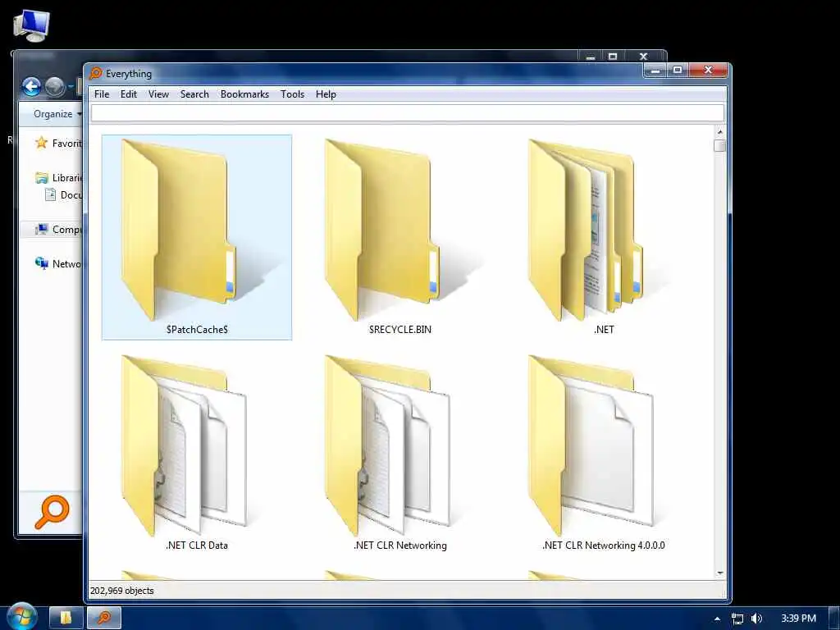Click the $PatchCache$ folder name label
Screen dimensions: 840x630
click(197, 330)
